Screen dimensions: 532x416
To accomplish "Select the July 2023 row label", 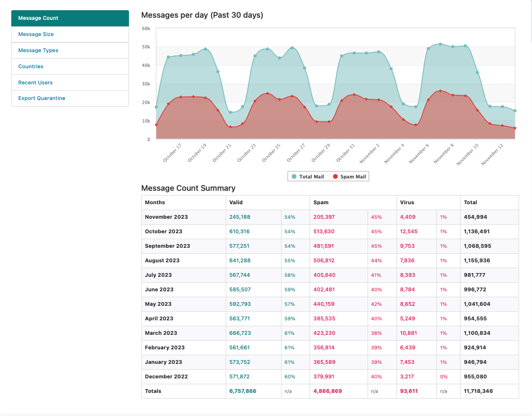I will (x=159, y=275).
